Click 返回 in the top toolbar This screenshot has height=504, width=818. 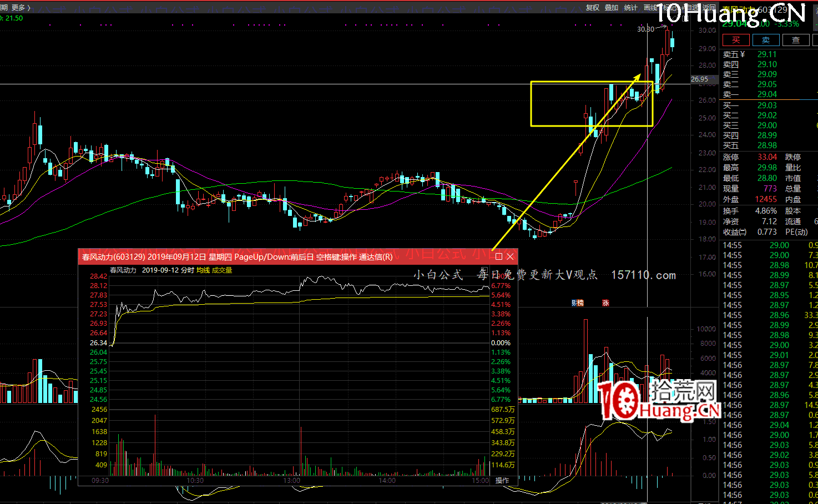pyautogui.click(x=709, y=8)
